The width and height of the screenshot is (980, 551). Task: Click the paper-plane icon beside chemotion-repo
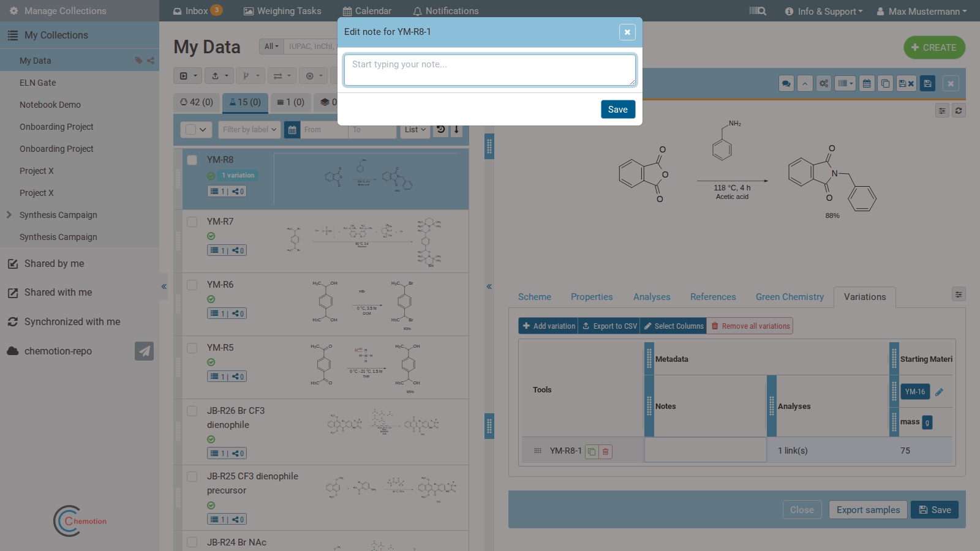144,351
